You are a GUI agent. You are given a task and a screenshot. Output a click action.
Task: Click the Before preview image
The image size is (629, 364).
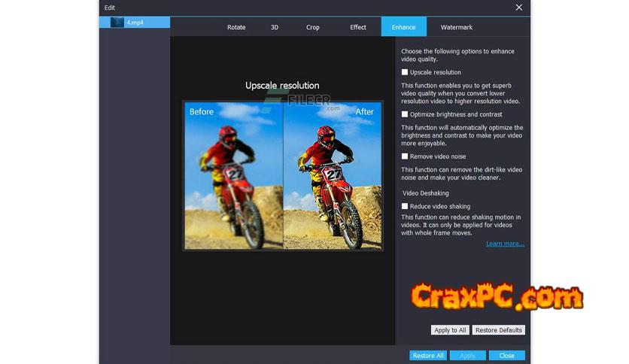233,176
